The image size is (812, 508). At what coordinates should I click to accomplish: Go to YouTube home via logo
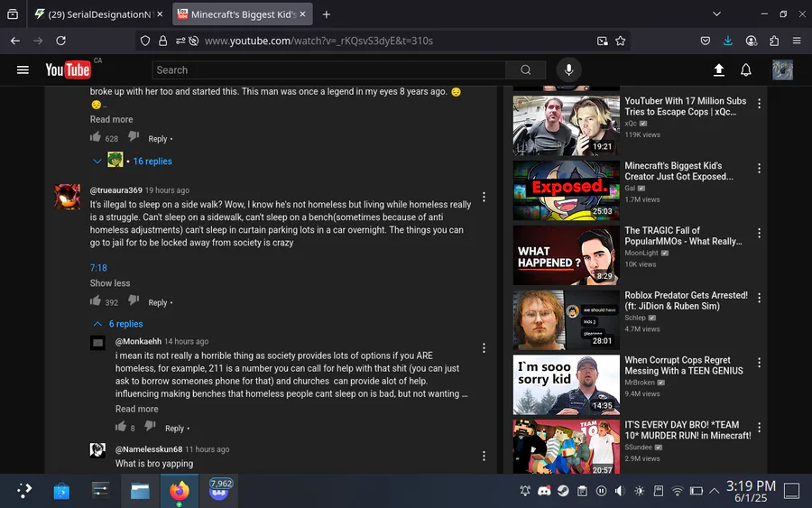[x=68, y=69]
